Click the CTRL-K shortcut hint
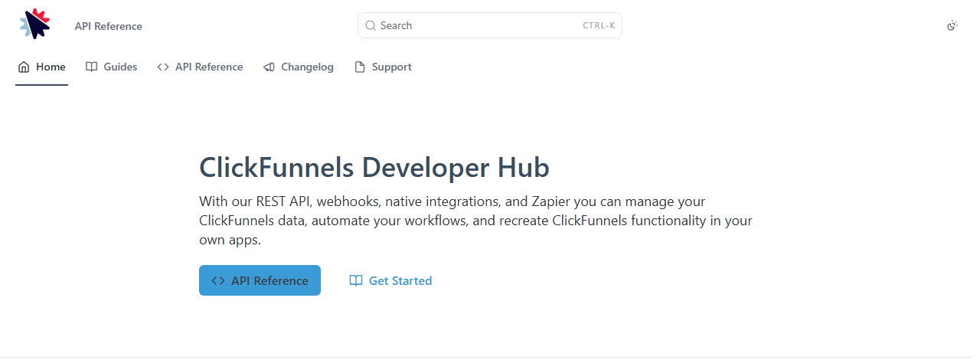980x360 pixels. point(599,25)
